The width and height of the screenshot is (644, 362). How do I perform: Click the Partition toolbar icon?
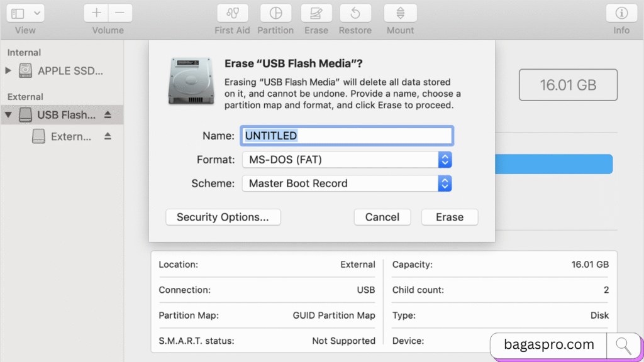tap(275, 13)
